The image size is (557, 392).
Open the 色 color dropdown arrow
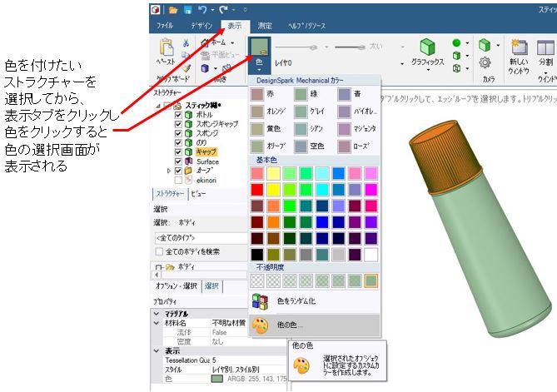pyautogui.click(x=259, y=70)
